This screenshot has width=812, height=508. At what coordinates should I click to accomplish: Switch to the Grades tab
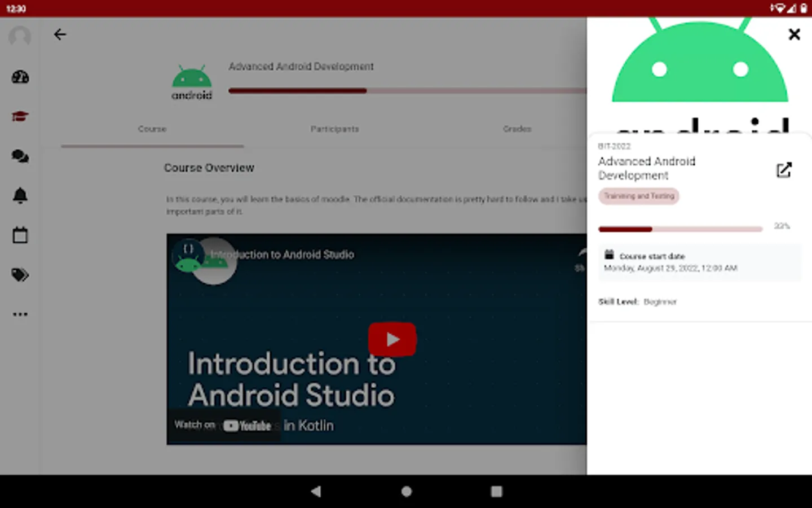pyautogui.click(x=517, y=129)
